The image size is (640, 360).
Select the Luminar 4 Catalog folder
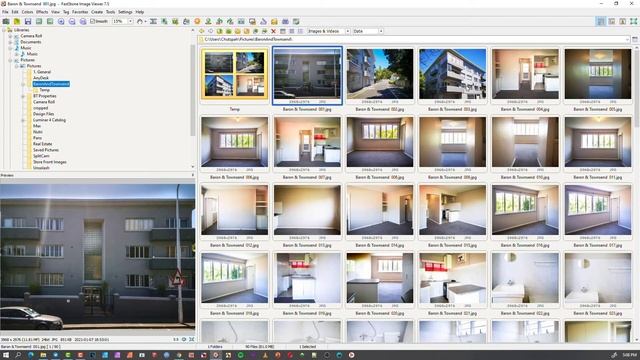coord(49,120)
